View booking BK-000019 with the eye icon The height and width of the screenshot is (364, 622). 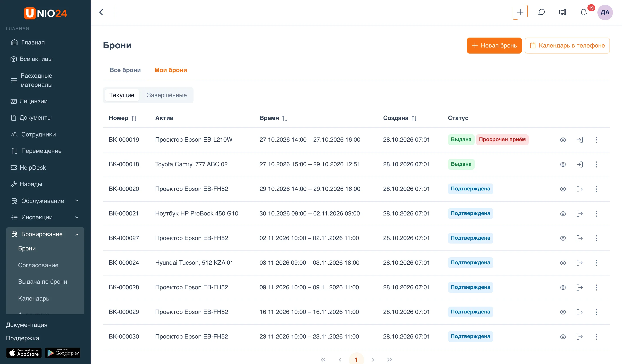(x=563, y=140)
